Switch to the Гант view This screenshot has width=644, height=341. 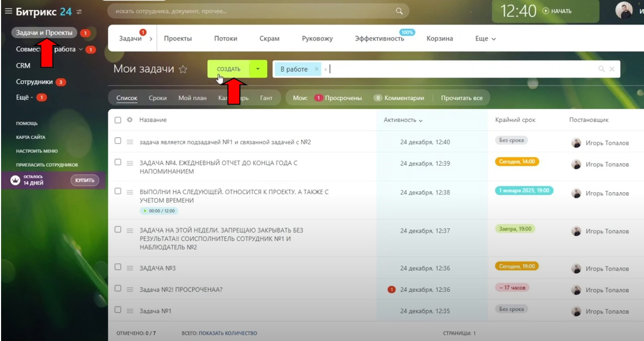tap(266, 98)
